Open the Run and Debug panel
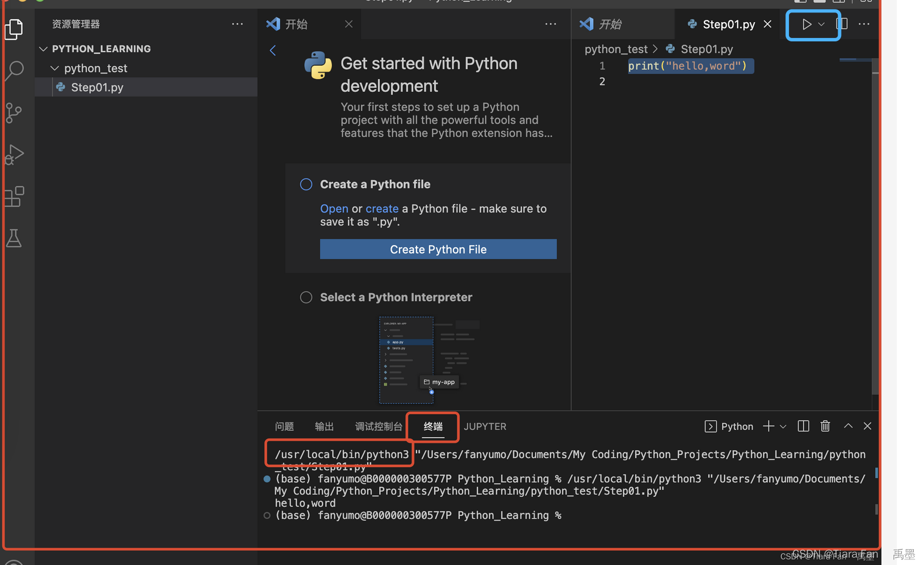Image resolution: width=924 pixels, height=565 pixels. (x=14, y=154)
